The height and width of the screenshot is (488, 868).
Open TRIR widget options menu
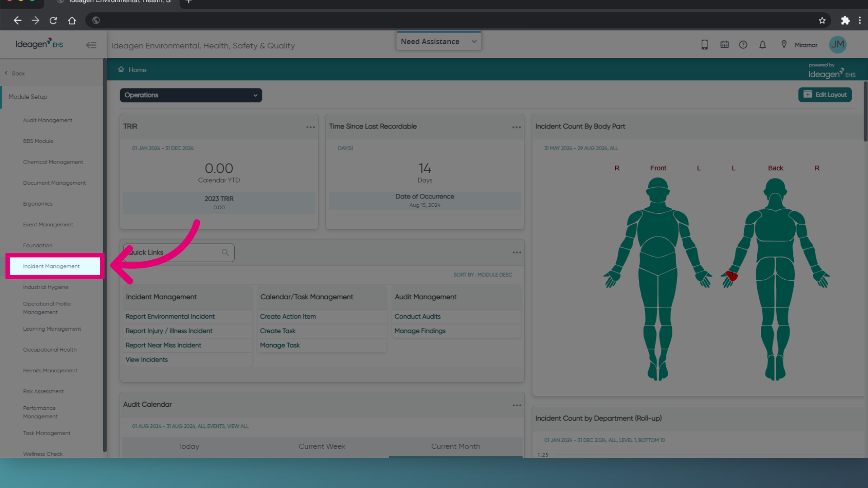point(311,127)
